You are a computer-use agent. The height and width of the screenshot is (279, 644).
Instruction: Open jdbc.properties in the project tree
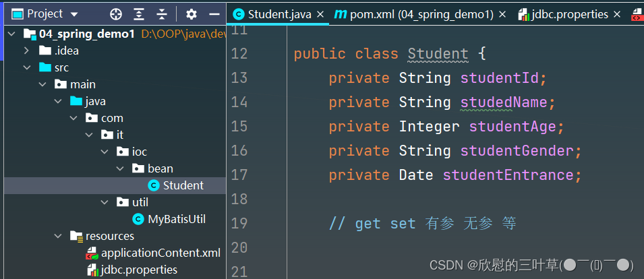pyautogui.click(x=139, y=270)
